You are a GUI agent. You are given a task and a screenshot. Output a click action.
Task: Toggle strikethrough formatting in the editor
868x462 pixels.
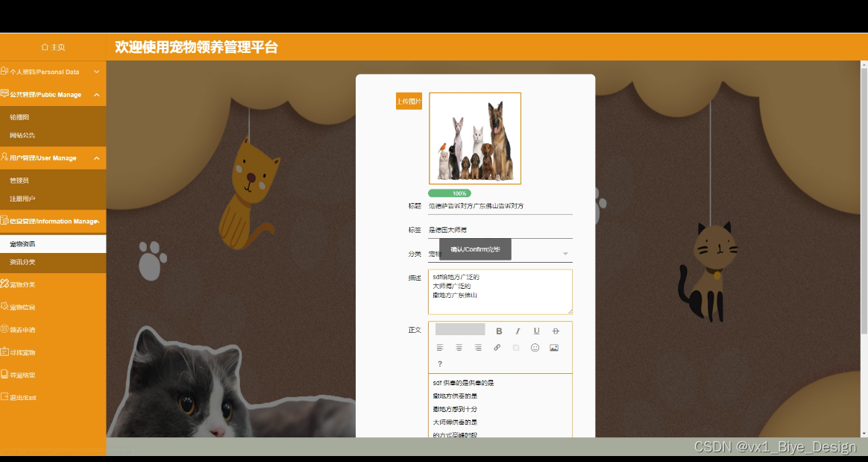(x=556, y=331)
